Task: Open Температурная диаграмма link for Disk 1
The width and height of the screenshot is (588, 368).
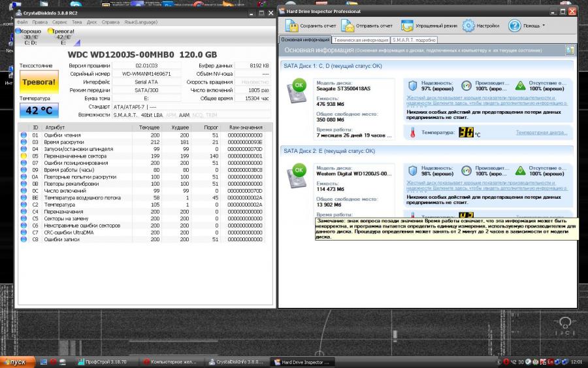Action: tap(542, 133)
